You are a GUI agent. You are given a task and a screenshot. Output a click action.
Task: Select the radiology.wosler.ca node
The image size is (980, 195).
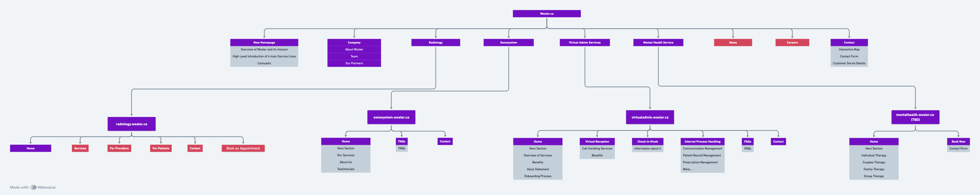(x=131, y=124)
